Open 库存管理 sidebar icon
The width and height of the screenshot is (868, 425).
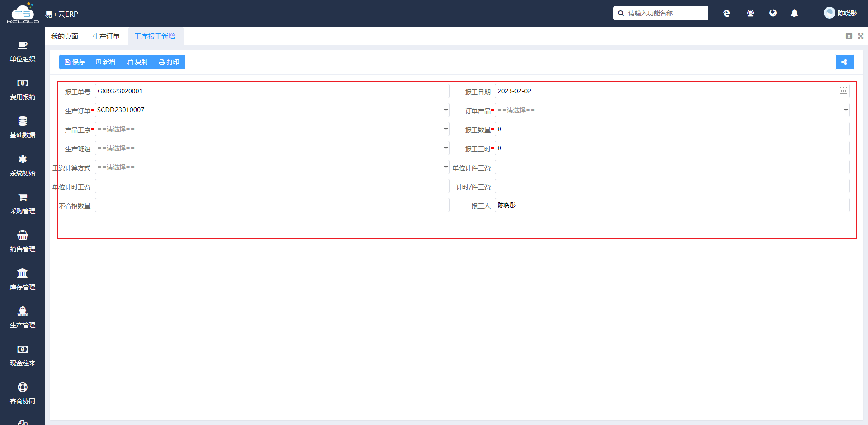click(23, 273)
